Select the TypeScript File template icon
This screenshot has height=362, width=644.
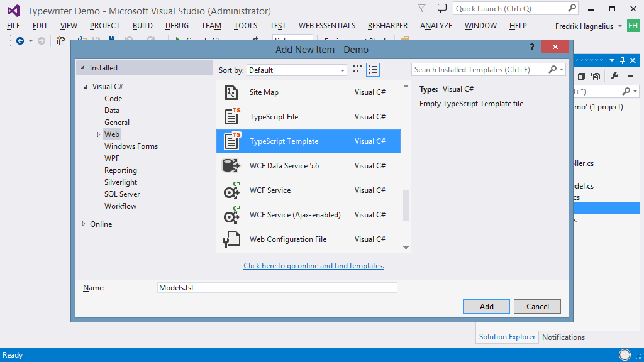coord(232,116)
